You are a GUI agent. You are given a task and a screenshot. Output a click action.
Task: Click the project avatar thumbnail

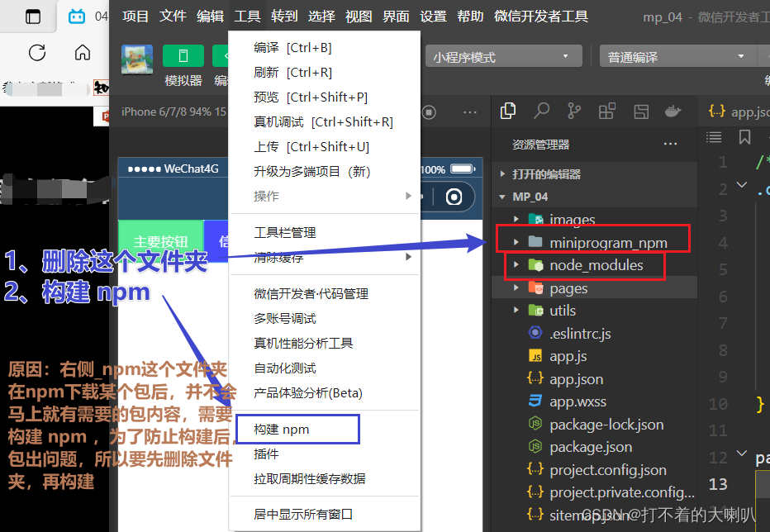coord(137,59)
